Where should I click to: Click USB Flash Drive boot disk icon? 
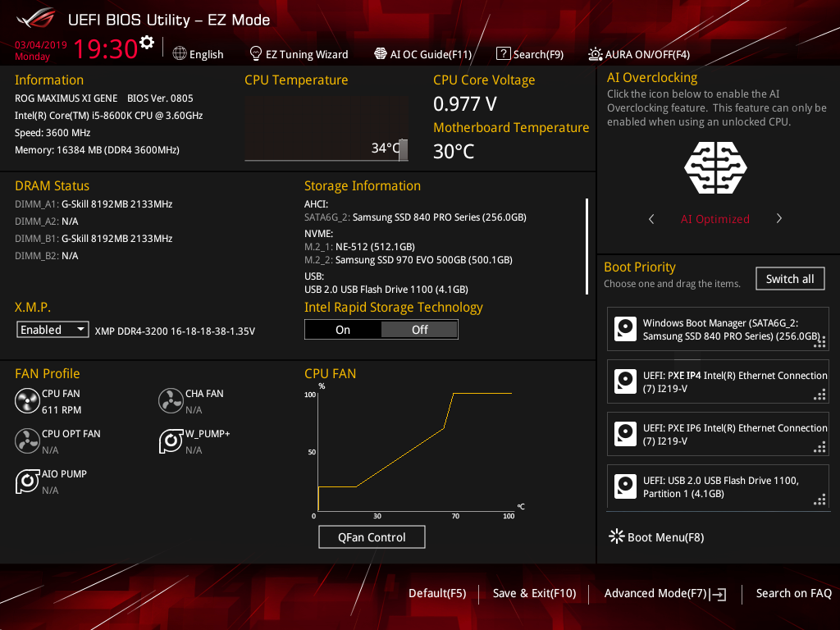(625, 486)
